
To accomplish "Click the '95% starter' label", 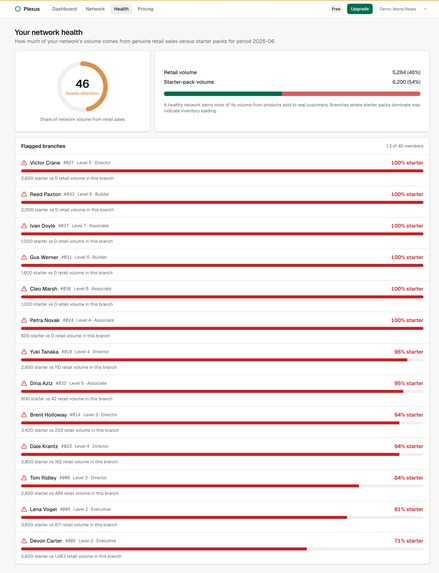I will coord(409,383).
